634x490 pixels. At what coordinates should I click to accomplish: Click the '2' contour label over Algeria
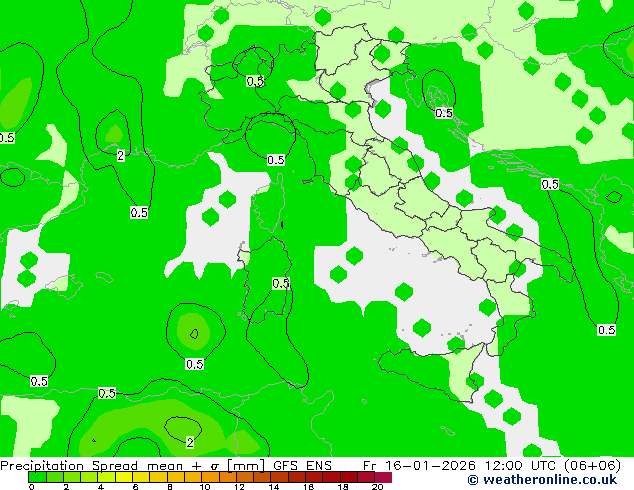click(x=190, y=442)
